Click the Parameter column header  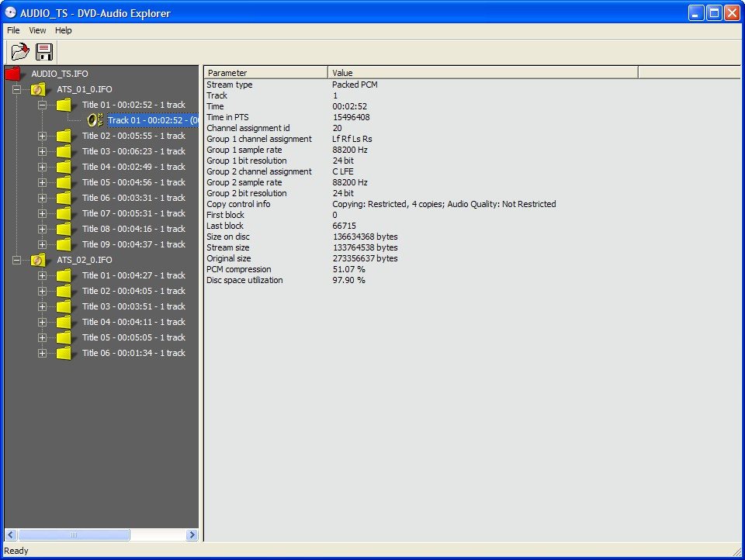265,73
